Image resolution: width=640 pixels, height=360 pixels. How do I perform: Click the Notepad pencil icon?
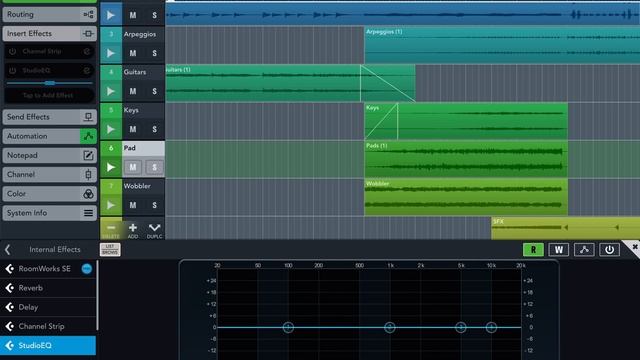click(88, 155)
